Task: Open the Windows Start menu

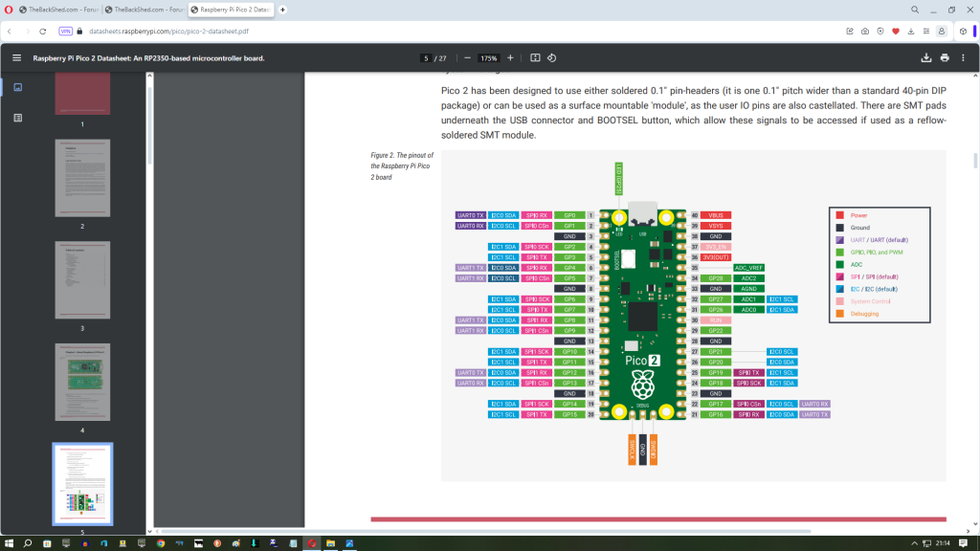Action: coord(9,543)
